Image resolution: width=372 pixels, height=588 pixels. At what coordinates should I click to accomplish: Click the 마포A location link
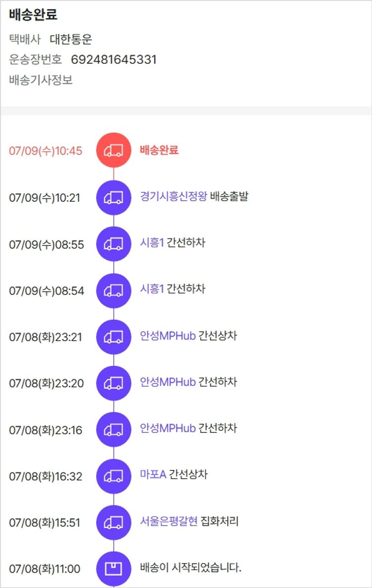tap(153, 474)
